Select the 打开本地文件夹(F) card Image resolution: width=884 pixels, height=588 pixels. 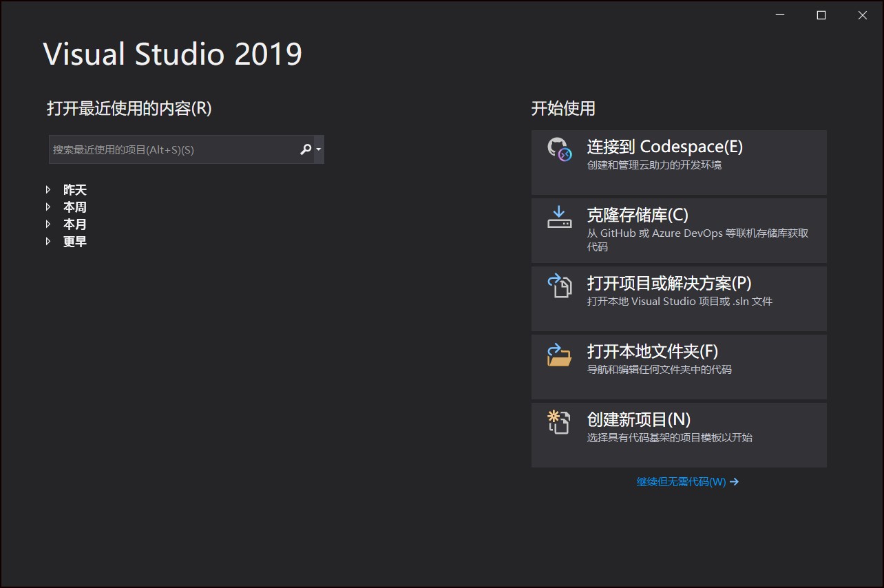[678, 366]
